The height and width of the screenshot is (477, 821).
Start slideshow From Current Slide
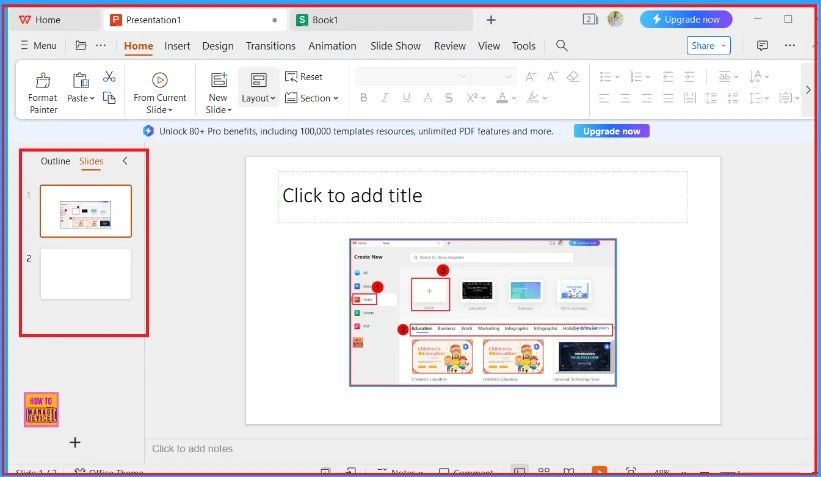[160, 93]
